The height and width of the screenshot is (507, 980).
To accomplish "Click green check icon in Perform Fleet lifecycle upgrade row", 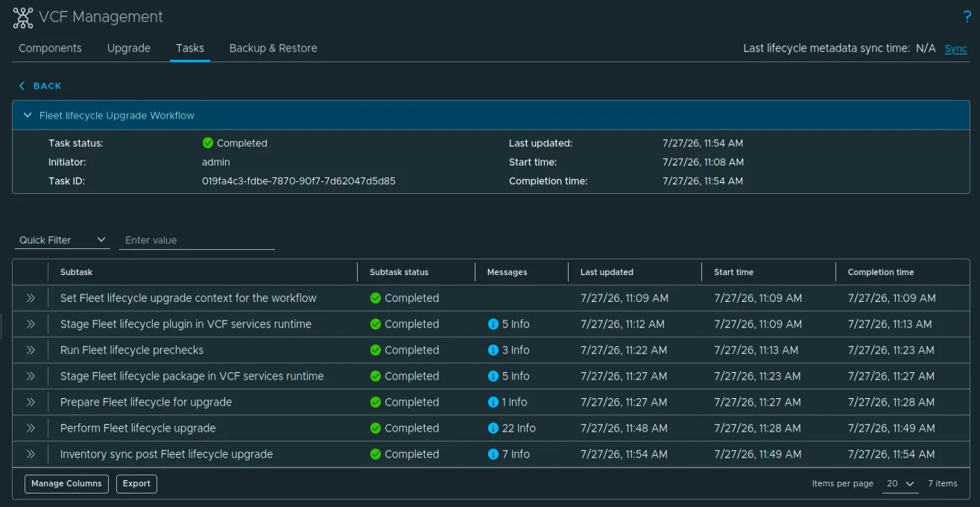I will [x=376, y=429].
